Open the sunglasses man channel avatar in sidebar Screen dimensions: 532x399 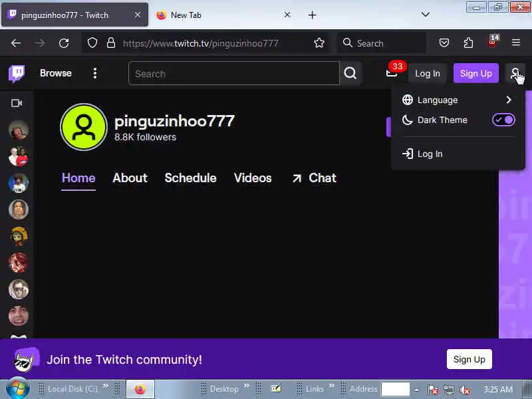tap(19, 289)
